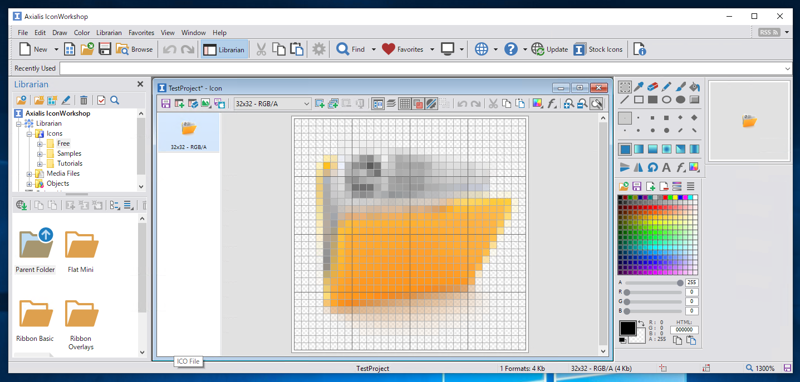800x382 pixels.
Task: Open the Librarian menu
Action: (109, 33)
